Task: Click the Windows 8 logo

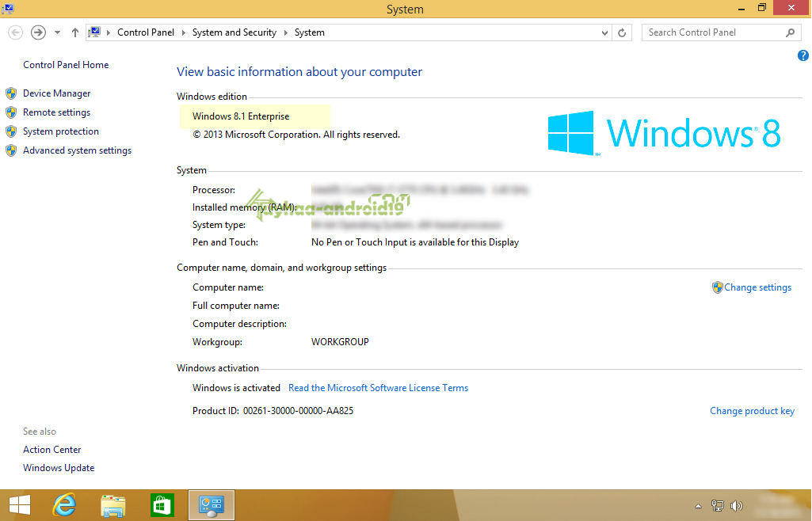Action: (665, 133)
